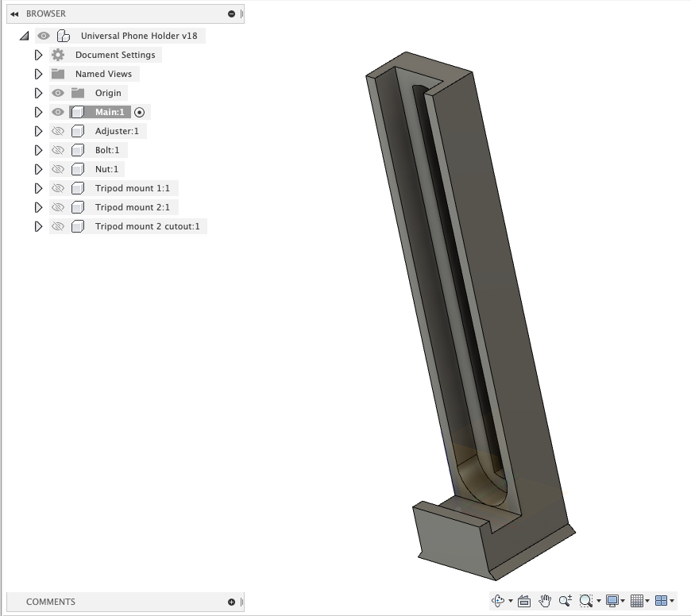Click the Origin folder icon
The height and width of the screenshot is (616, 691).
click(x=78, y=93)
